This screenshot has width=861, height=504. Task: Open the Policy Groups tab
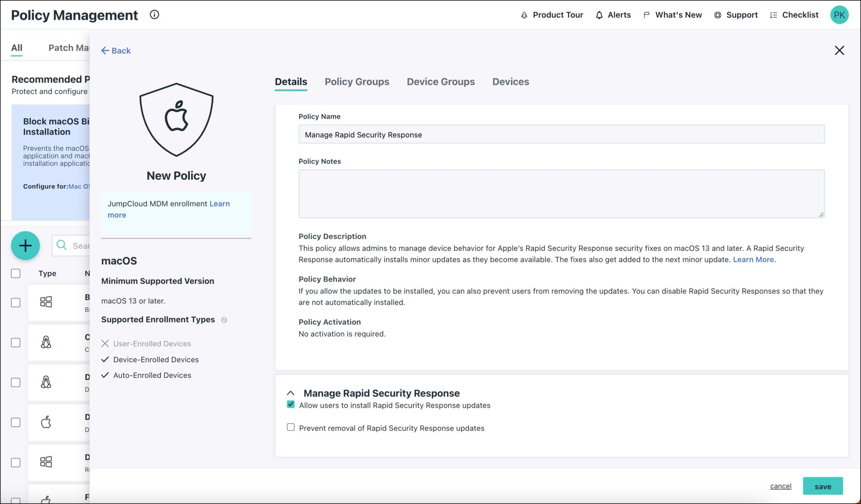pos(357,82)
